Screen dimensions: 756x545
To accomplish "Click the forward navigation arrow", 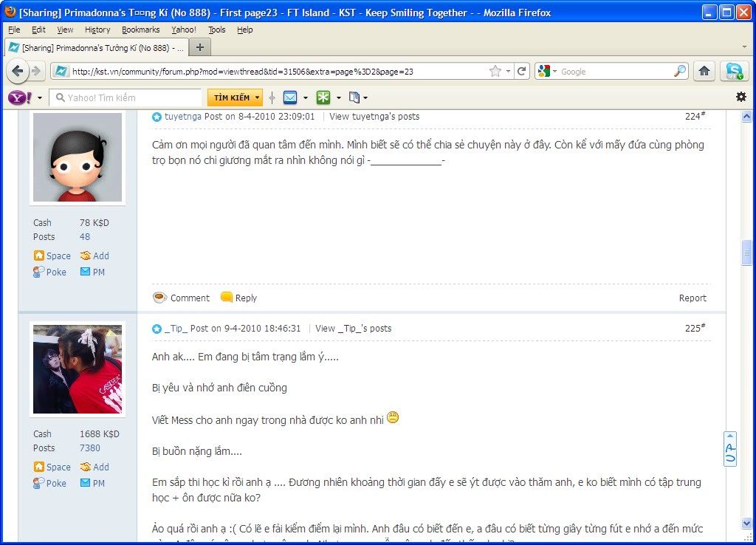I will (36, 72).
